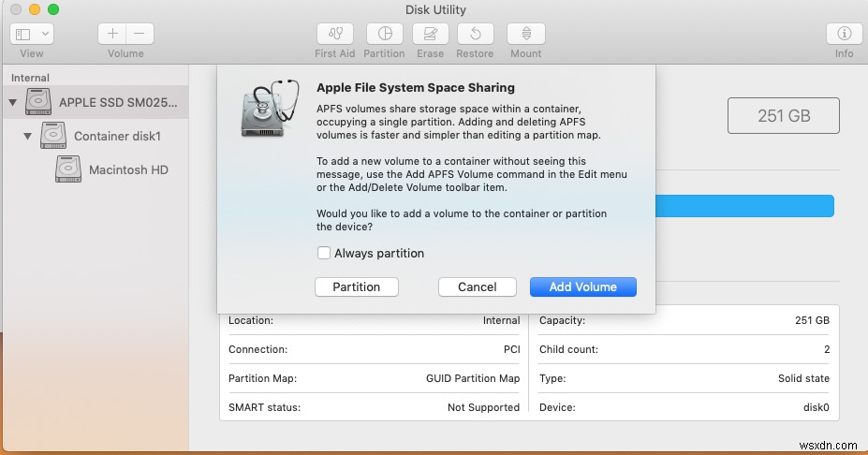Click the Solid state type value
Screen dimensions: 868x455
(x=803, y=378)
